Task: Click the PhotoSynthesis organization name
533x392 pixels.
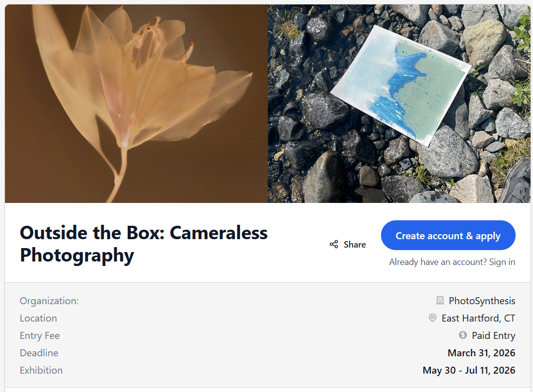Action: [x=482, y=301]
